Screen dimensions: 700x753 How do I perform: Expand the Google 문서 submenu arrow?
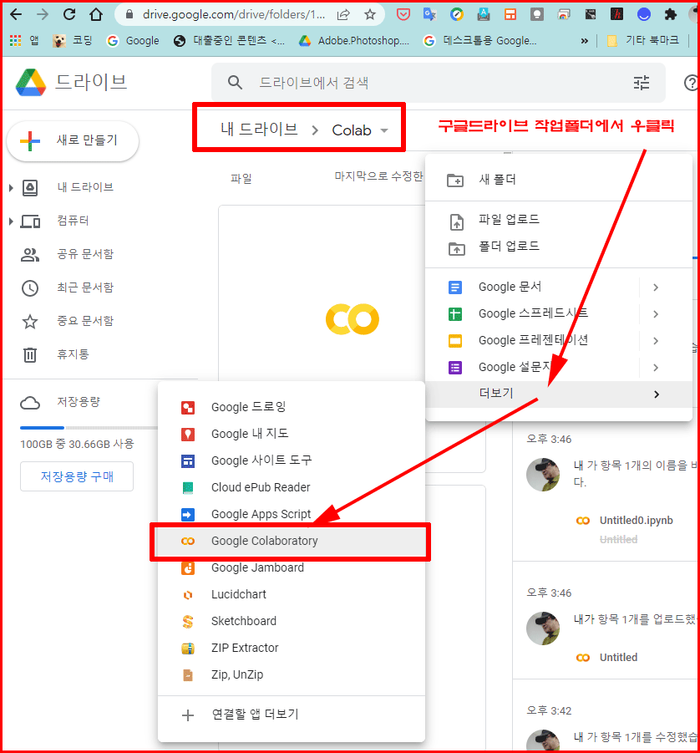coord(656,287)
